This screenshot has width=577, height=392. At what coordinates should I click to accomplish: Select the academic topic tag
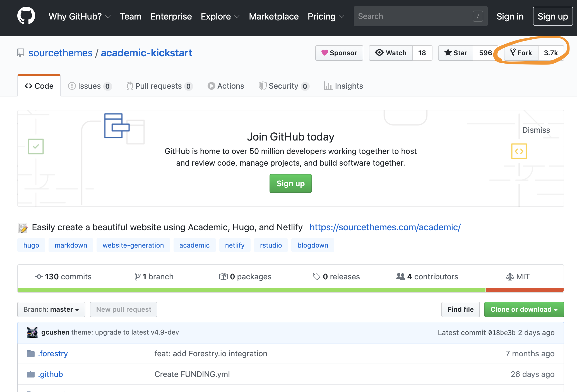click(x=194, y=245)
